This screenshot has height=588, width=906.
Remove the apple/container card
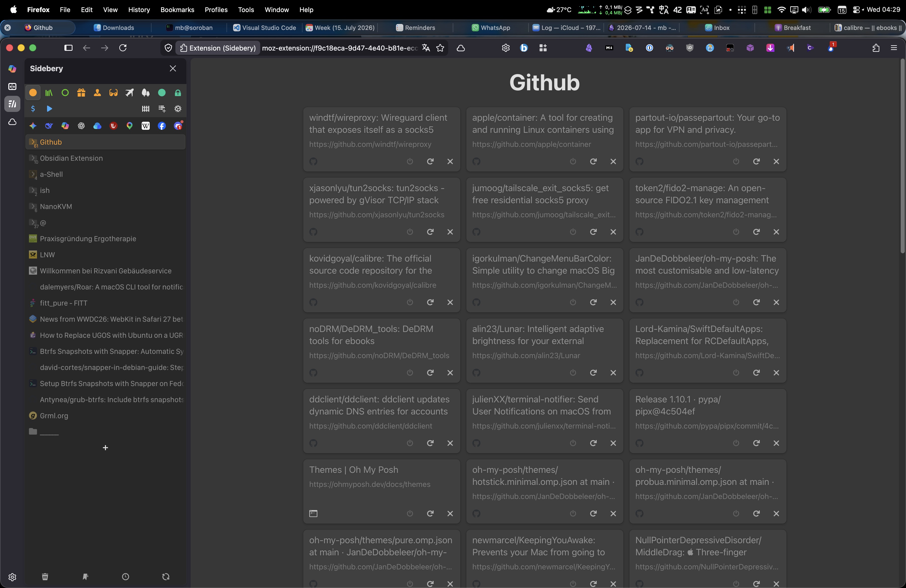[613, 161]
